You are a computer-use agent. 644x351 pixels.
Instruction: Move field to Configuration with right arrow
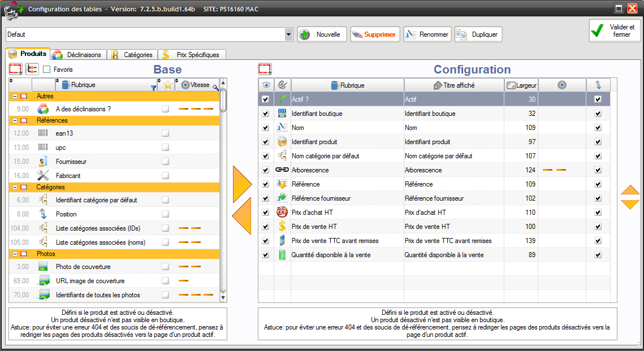(x=243, y=184)
